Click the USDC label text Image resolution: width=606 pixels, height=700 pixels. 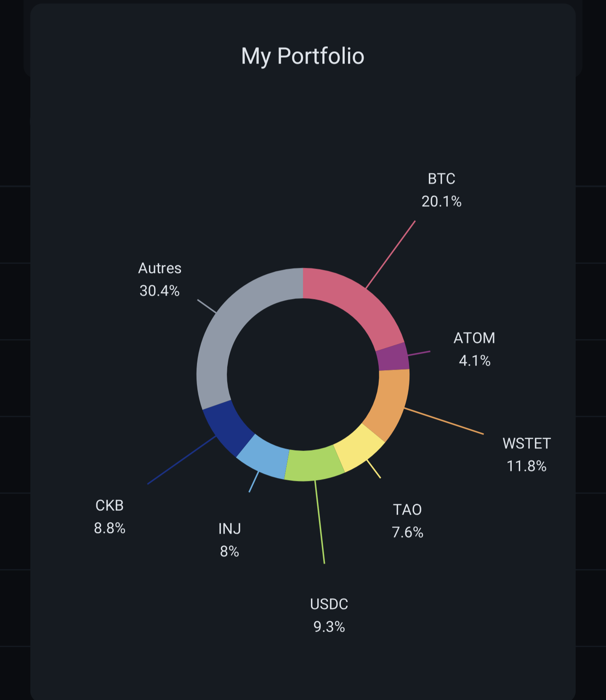[329, 604]
